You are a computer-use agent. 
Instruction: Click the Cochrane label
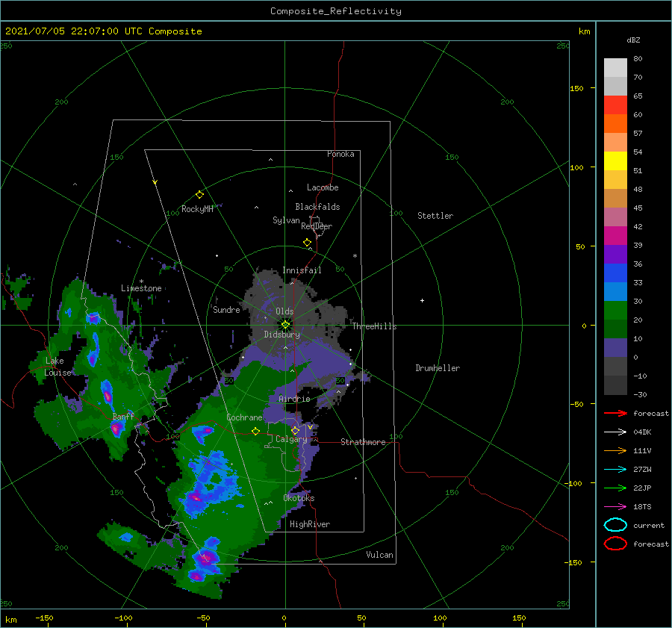click(244, 417)
